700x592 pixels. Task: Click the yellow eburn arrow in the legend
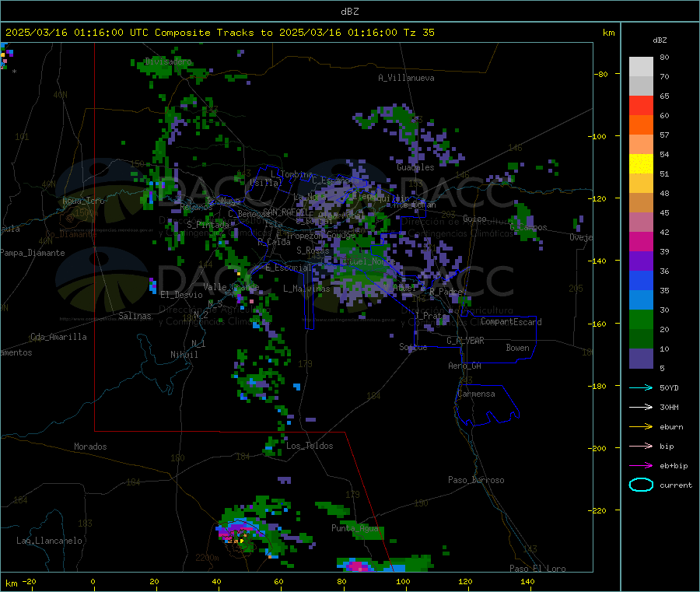click(641, 427)
